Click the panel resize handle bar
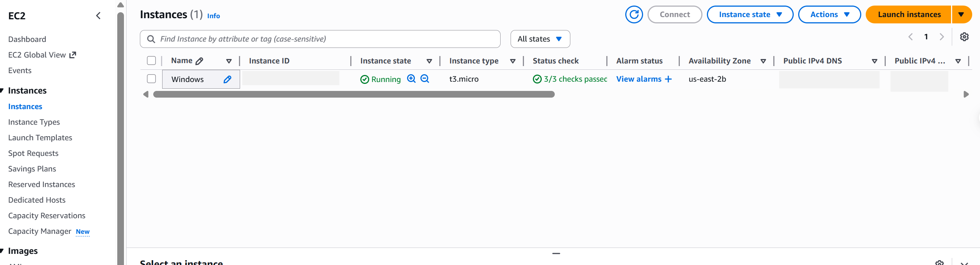 click(x=556, y=253)
